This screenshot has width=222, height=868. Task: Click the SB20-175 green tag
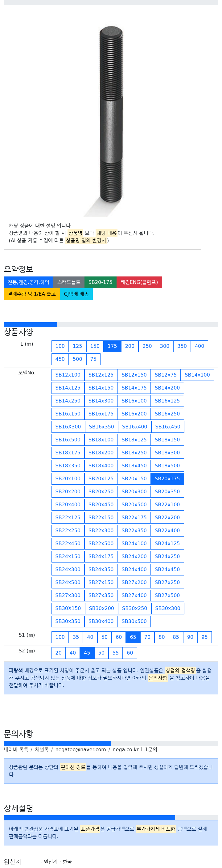point(100,282)
